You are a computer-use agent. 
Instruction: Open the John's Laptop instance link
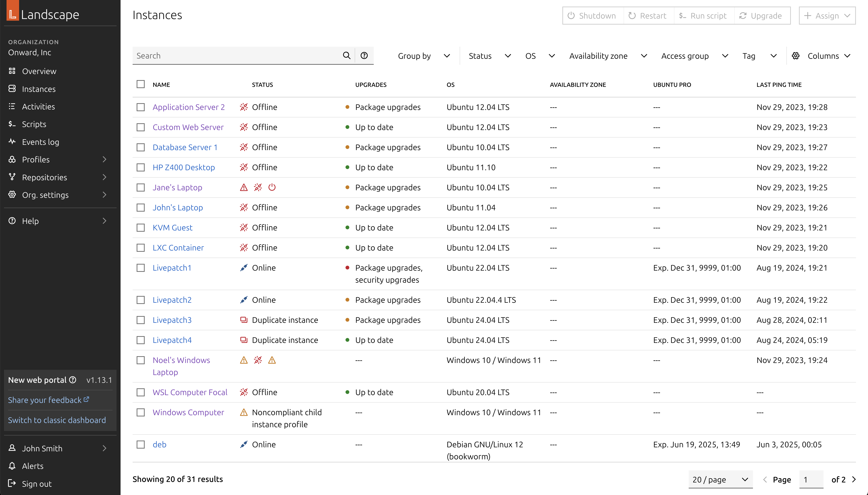click(178, 207)
